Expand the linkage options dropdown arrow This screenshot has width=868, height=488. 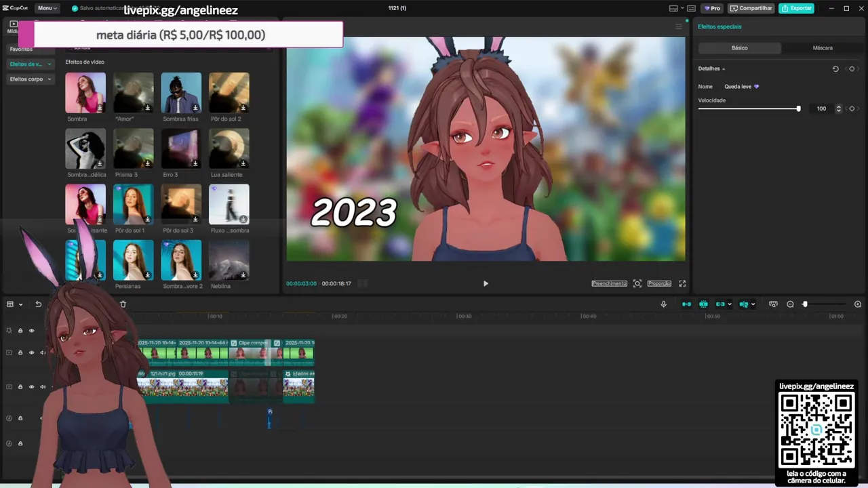point(729,304)
